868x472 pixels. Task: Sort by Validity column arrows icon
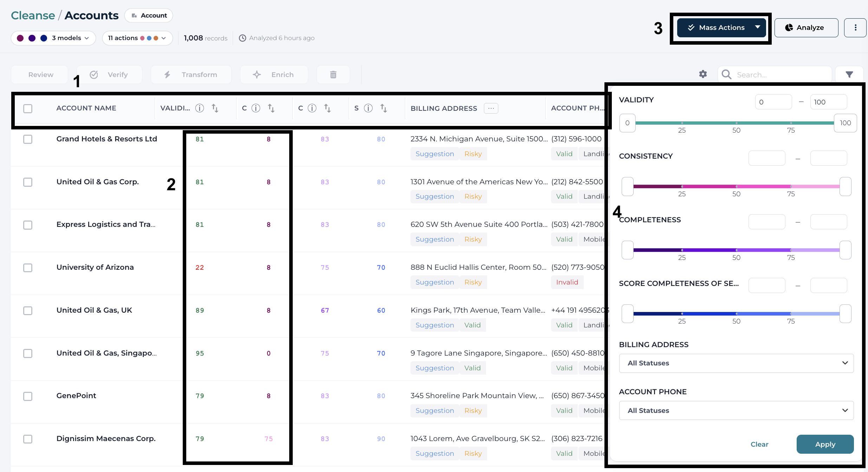pos(215,108)
